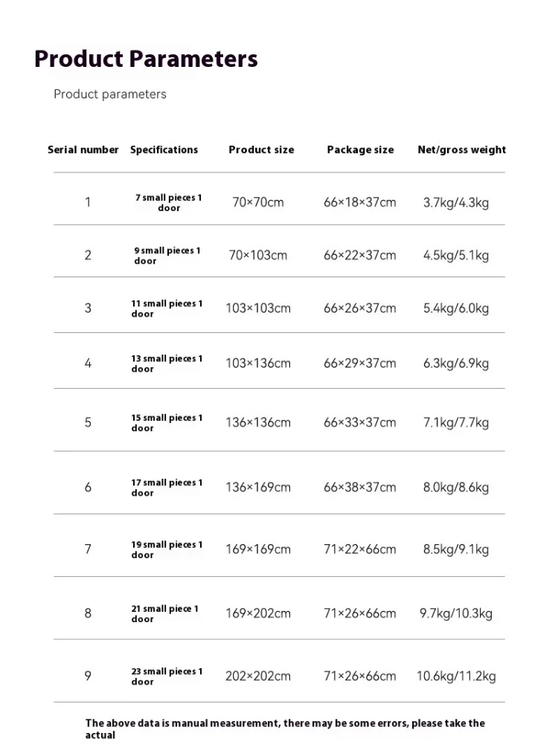This screenshot has width=558, height=756.
Task: Click the Product size column header
Action: point(261,149)
